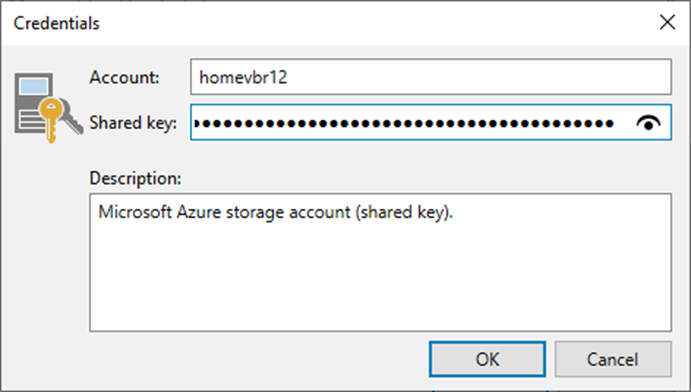This screenshot has width=691, height=392.
Task: Confirm credentials with the OK button
Action: click(x=487, y=359)
